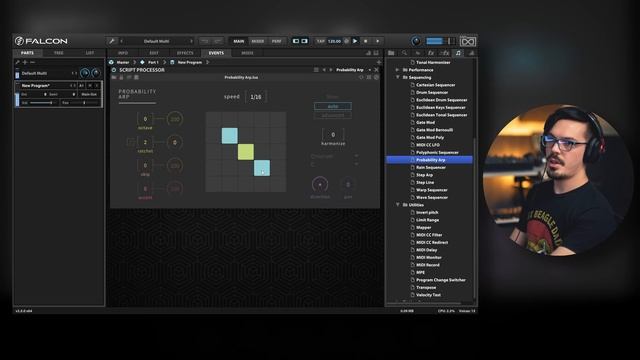640x360 pixels.
Task: Toggle the Script Processor power button
Action: (x=114, y=70)
